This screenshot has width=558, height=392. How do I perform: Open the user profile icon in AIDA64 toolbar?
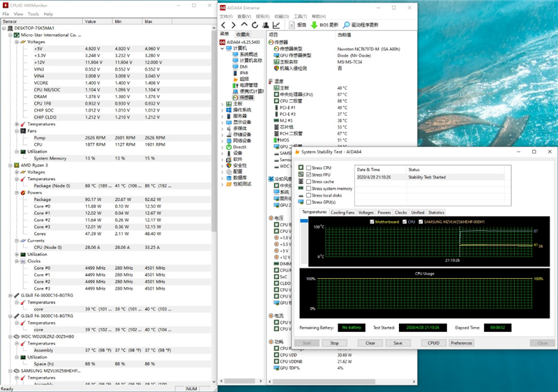pos(266,25)
